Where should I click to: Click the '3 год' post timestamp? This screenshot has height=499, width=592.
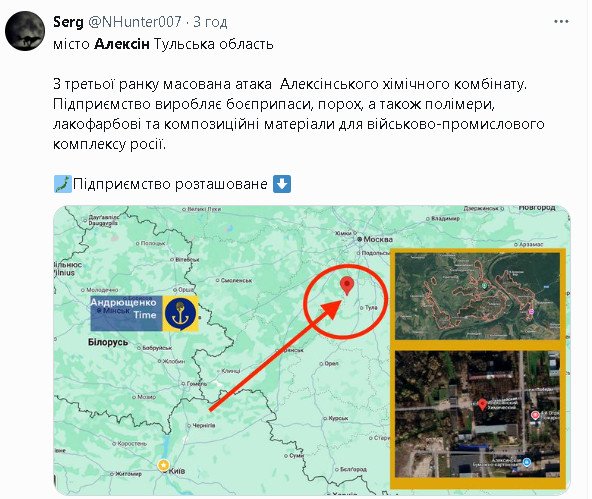pos(210,22)
